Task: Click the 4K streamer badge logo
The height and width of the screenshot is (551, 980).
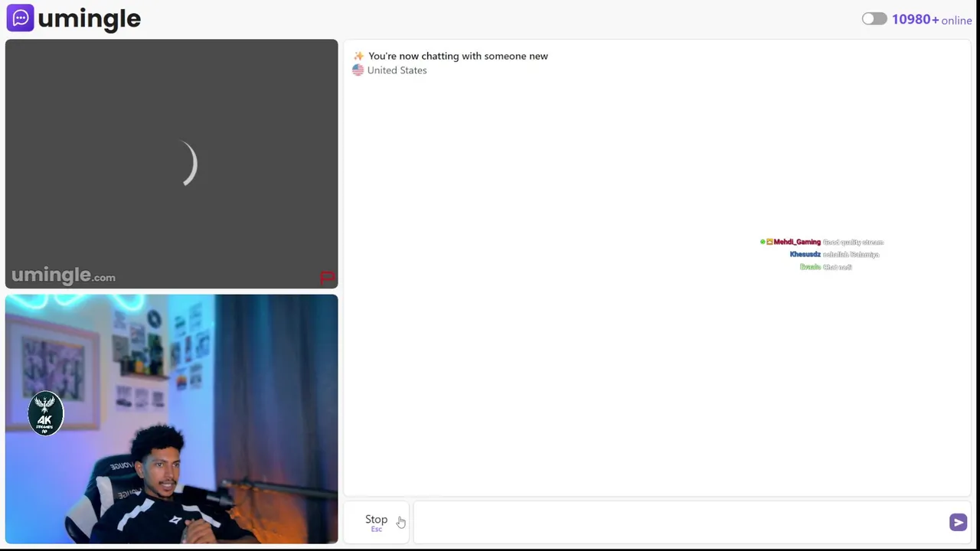Action: (45, 413)
